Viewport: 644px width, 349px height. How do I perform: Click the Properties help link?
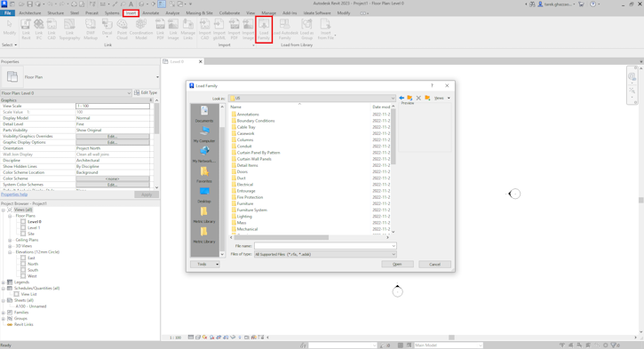point(14,194)
